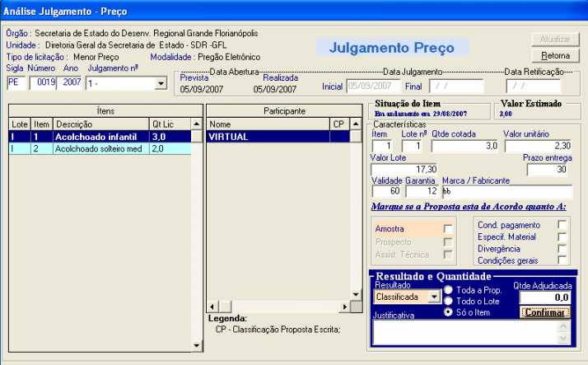
Task: Click the greyed Atualizar button
Action: 555,39
